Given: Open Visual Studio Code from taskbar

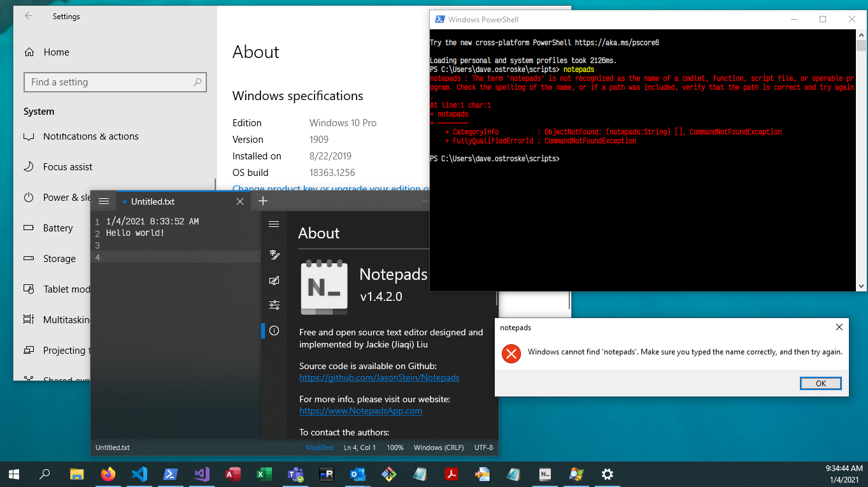Looking at the screenshot, I should [139, 474].
